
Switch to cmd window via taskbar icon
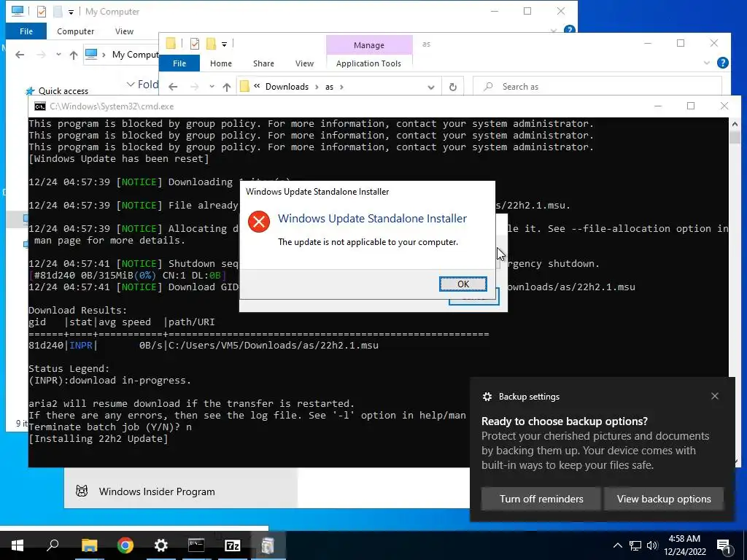pyautogui.click(x=196, y=545)
